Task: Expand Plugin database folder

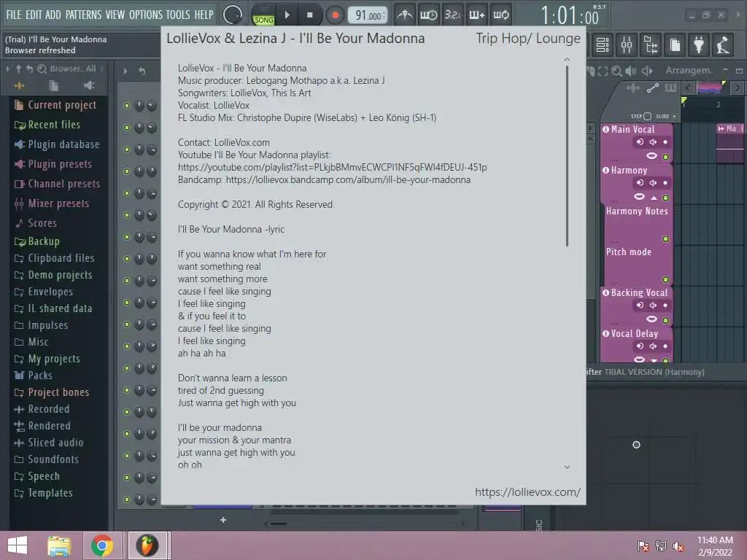Action: [x=57, y=144]
